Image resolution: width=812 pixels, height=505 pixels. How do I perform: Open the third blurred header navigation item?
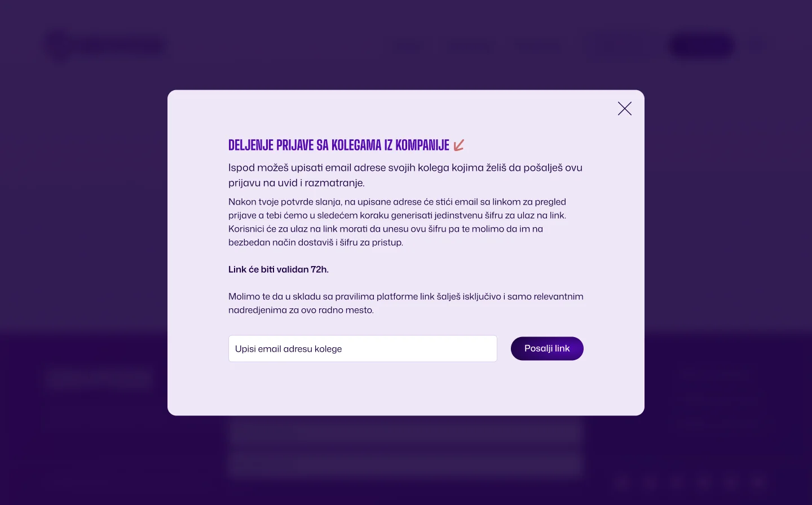(x=538, y=47)
